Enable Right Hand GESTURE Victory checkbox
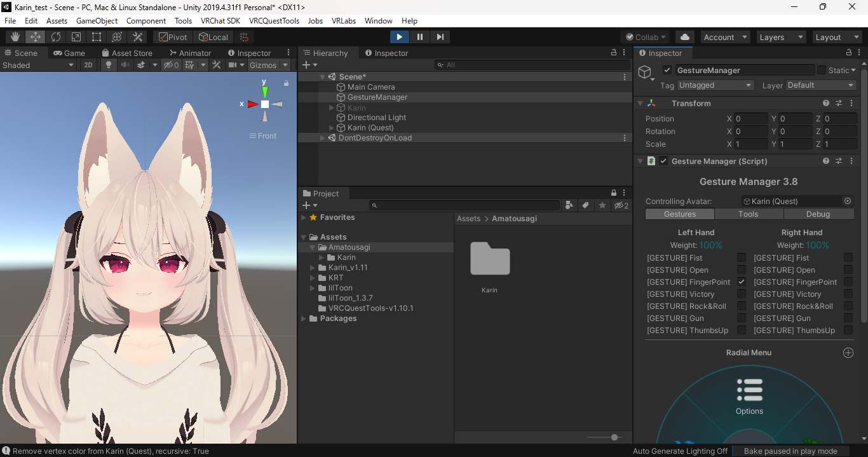868x457 pixels. 848,294
